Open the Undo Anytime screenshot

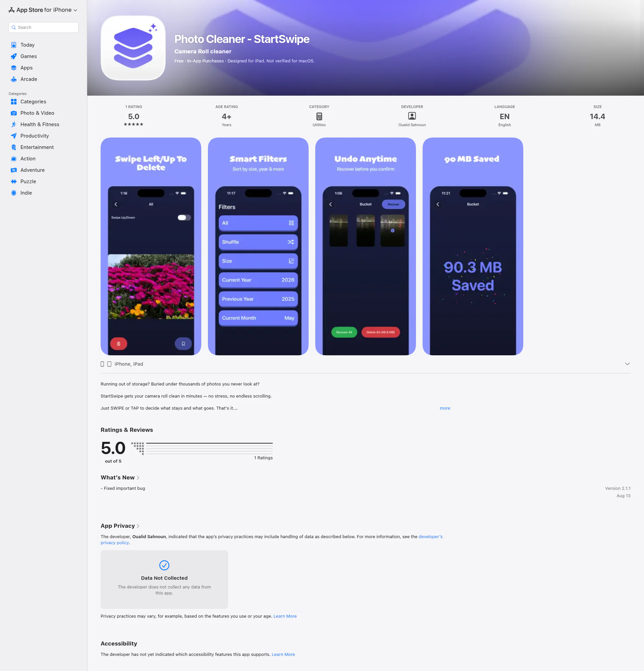(366, 247)
